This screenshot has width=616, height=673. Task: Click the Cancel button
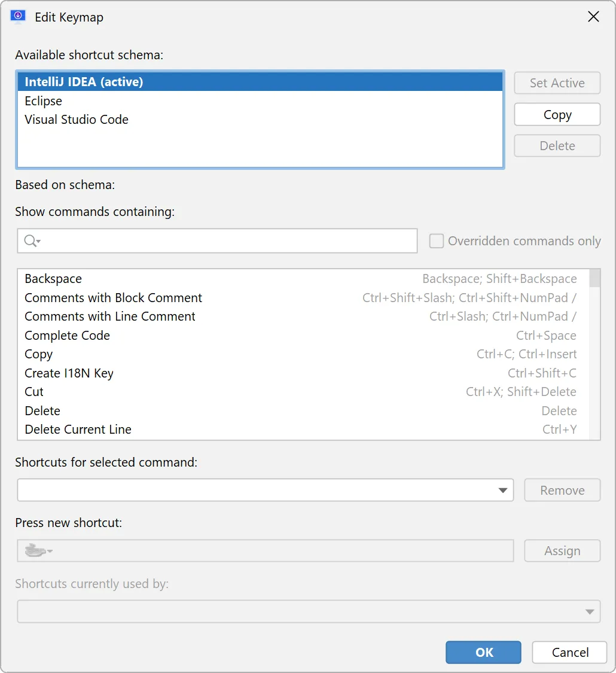click(x=570, y=653)
